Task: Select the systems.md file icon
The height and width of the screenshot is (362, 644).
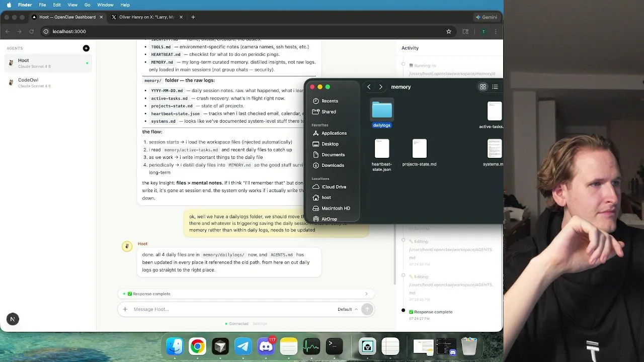Action: [494, 149]
